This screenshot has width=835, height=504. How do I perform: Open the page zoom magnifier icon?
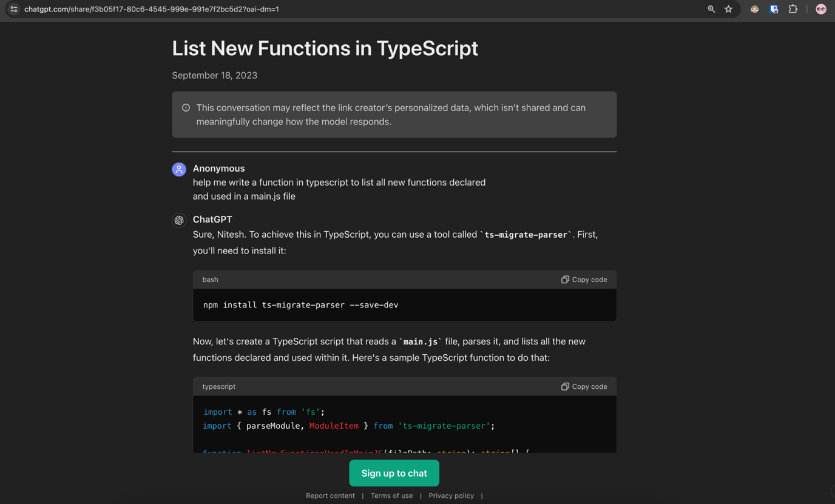pyautogui.click(x=711, y=9)
